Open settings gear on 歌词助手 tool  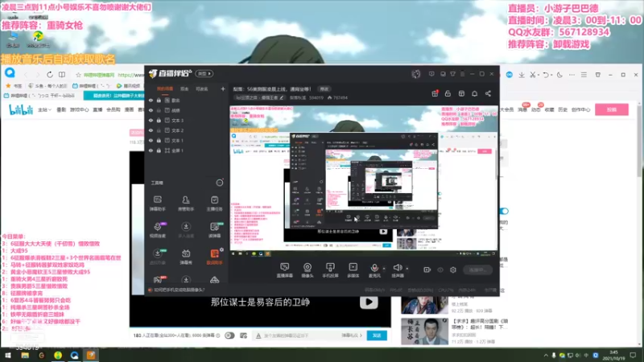pos(222,249)
